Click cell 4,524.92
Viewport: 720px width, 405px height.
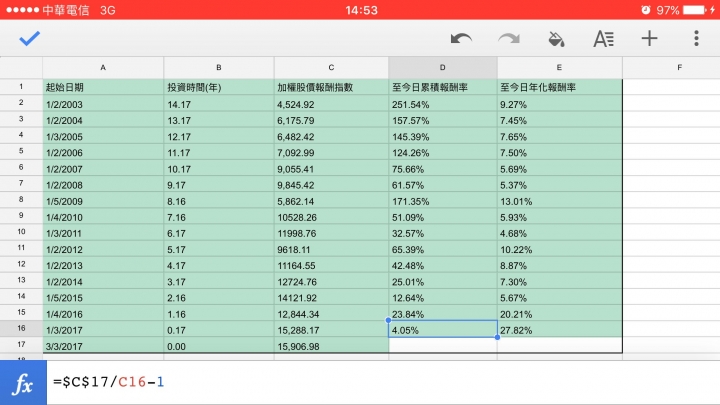click(x=332, y=104)
